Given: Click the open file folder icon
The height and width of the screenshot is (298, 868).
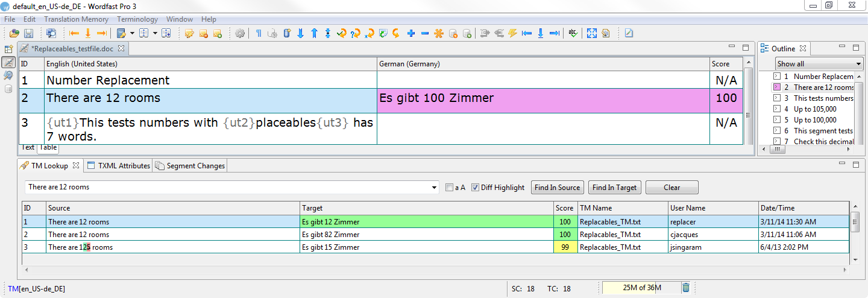Looking at the screenshot, I should pyautogui.click(x=14, y=33).
